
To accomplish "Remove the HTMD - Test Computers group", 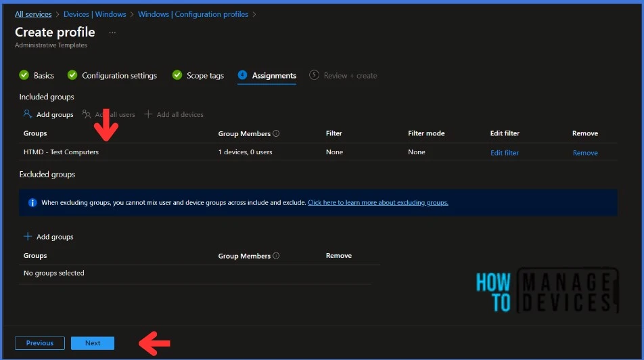I will click(585, 153).
